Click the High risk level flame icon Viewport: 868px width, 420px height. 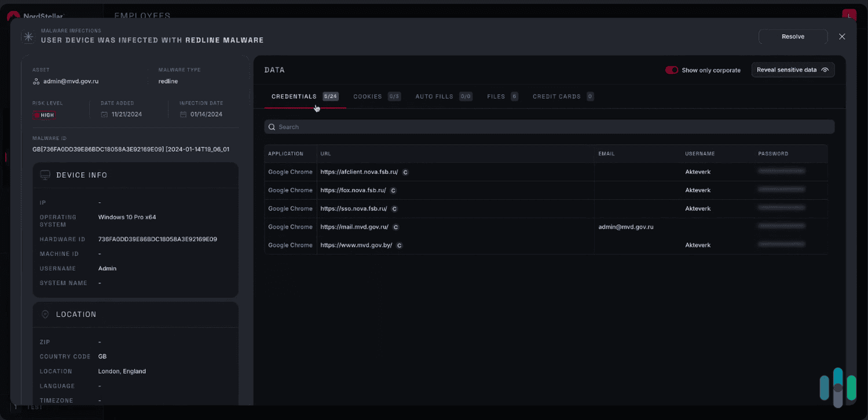pos(36,115)
